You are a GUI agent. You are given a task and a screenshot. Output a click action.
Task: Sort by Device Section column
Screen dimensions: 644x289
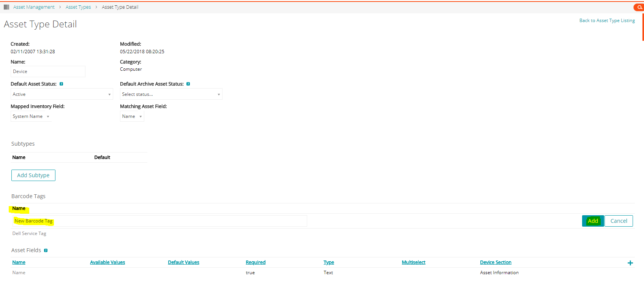(496, 262)
